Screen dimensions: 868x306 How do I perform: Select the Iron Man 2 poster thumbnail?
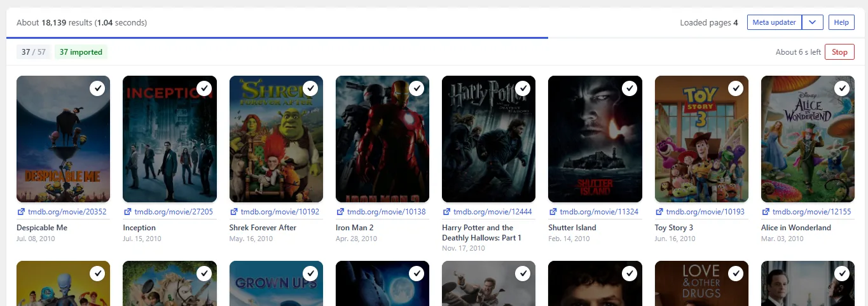382,139
